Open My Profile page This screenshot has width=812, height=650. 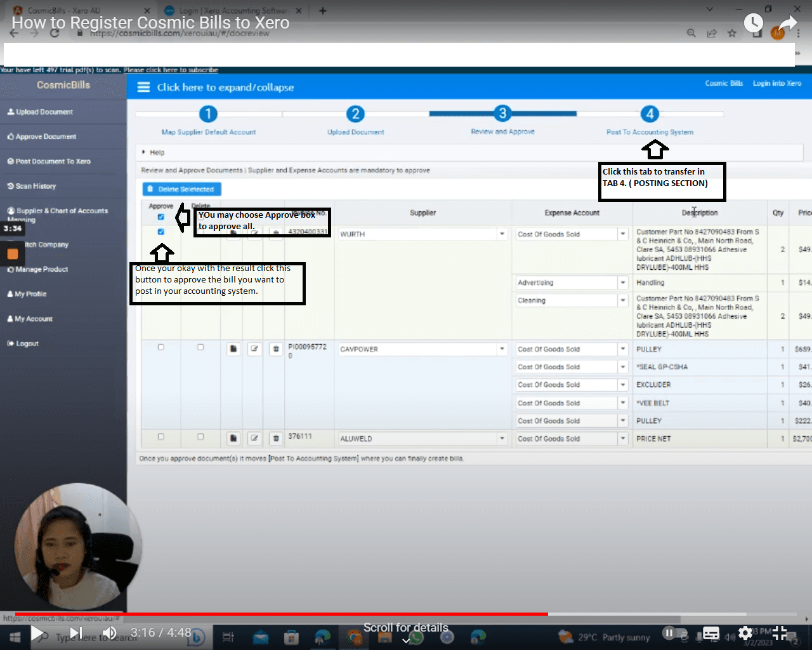tap(27, 294)
